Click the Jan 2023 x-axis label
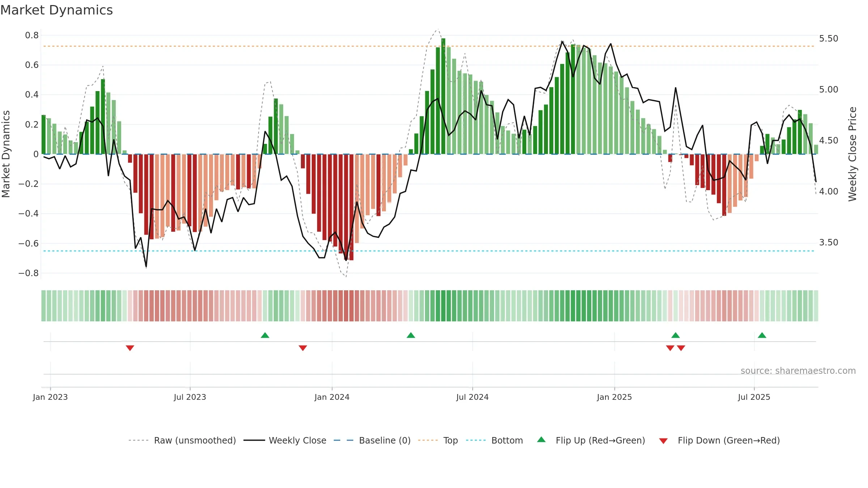This screenshot has width=868, height=488. pos(50,397)
